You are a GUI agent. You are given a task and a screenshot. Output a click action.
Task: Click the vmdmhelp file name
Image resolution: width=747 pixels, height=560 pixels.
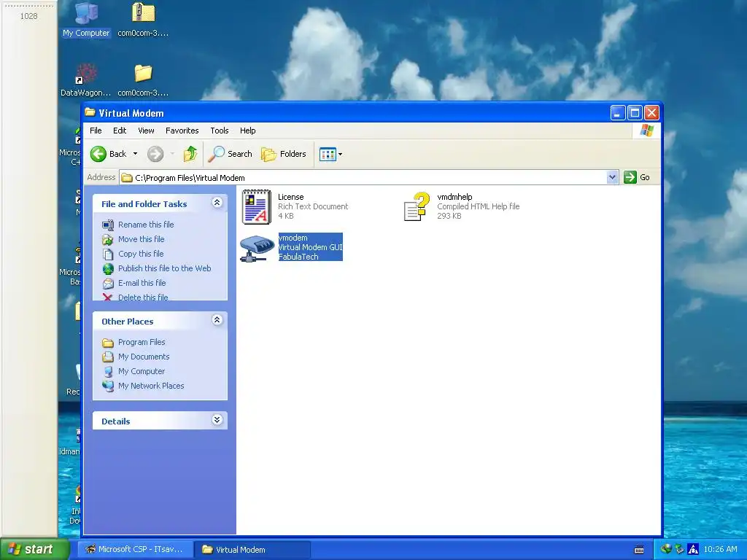coord(455,197)
